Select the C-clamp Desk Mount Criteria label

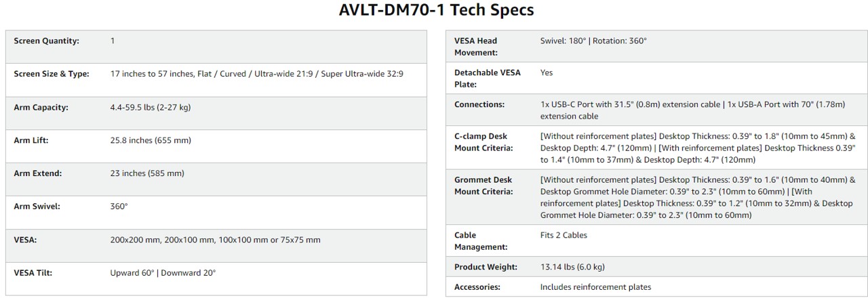point(484,142)
